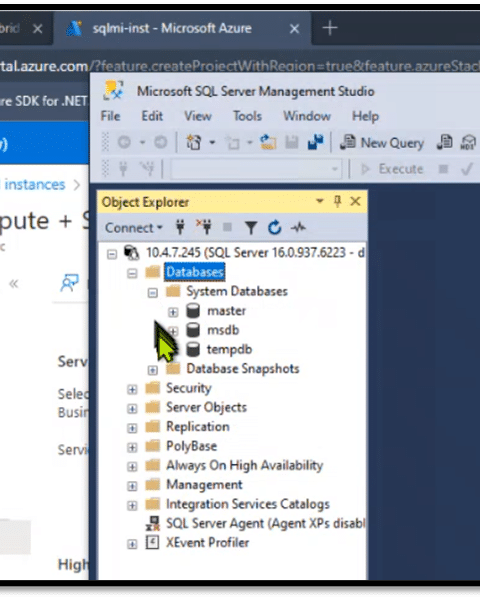The height and width of the screenshot is (599, 480).
Task: Expand the Security folder
Action: (132, 389)
